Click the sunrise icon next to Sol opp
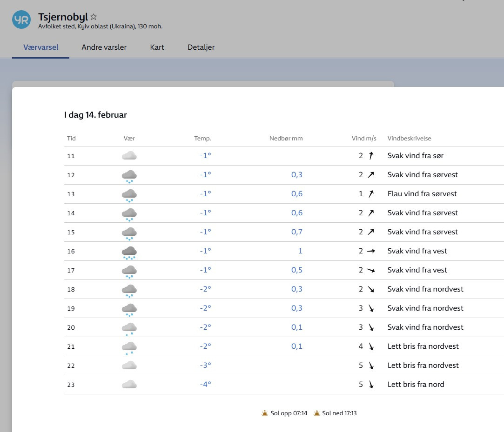 click(x=264, y=413)
